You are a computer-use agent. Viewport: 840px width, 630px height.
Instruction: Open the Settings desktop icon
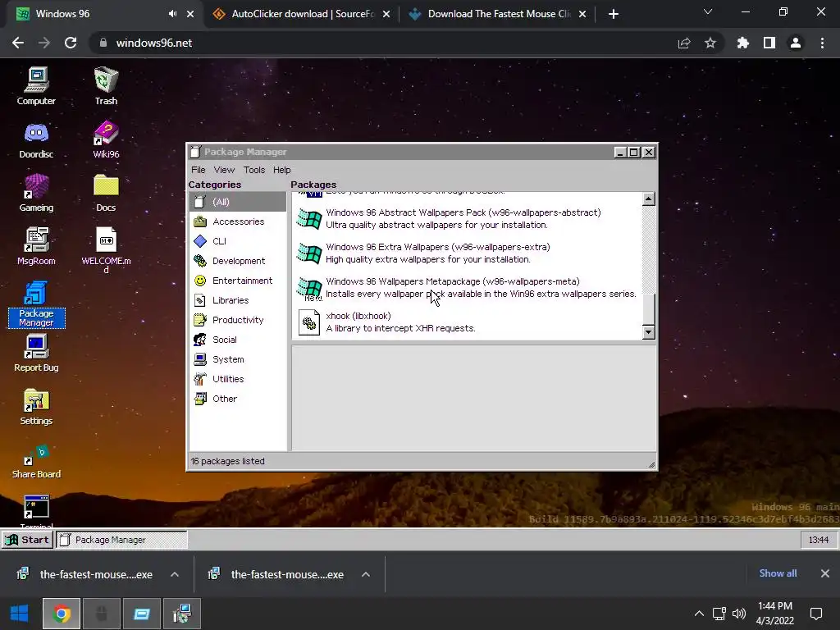(x=36, y=407)
